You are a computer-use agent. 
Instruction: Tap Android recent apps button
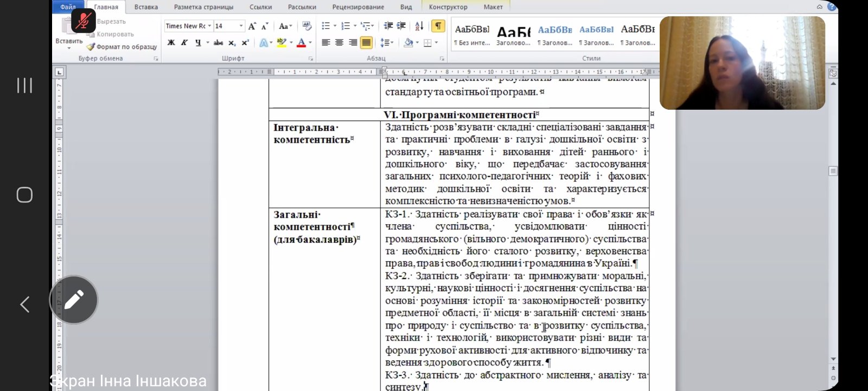pyautogui.click(x=24, y=85)
